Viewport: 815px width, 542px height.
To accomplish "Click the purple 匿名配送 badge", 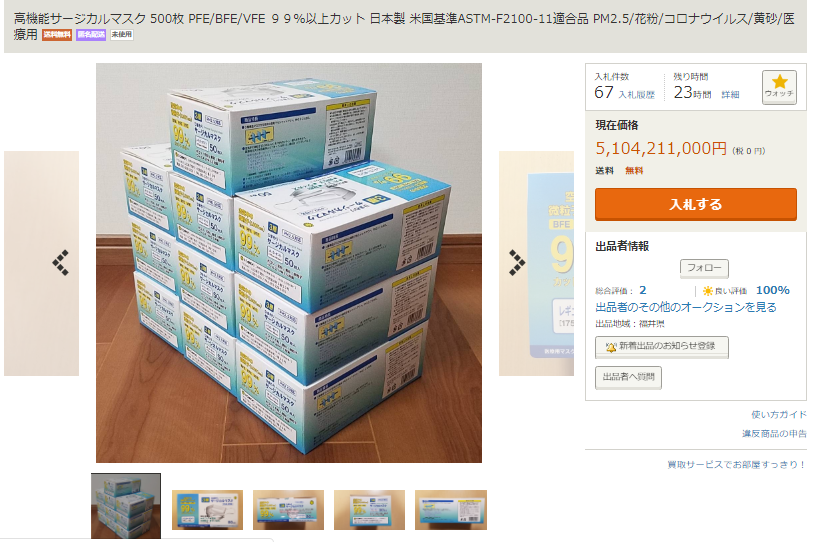I will coord(91,35).
